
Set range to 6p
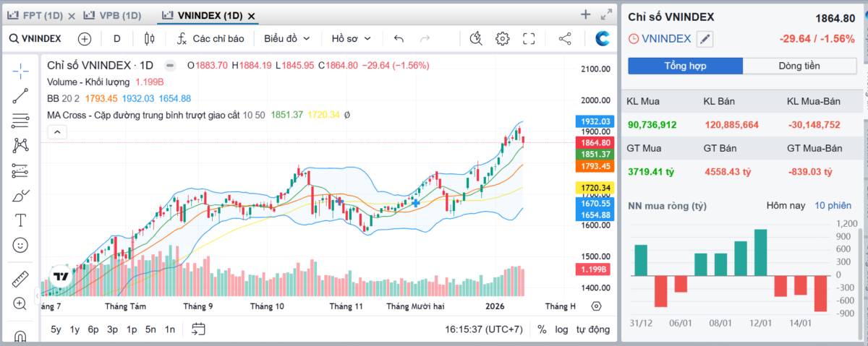point(93,329)
